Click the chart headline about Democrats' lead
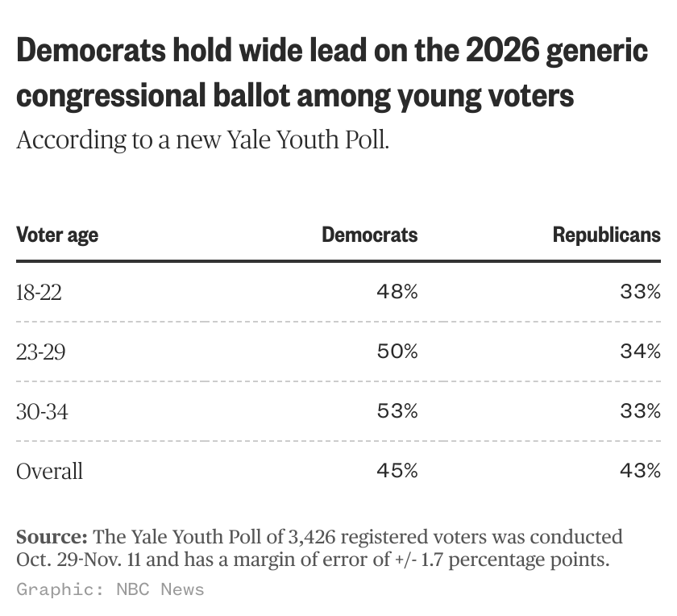The width and height of the screenshot is (677, 616). (x=332, y=73)
